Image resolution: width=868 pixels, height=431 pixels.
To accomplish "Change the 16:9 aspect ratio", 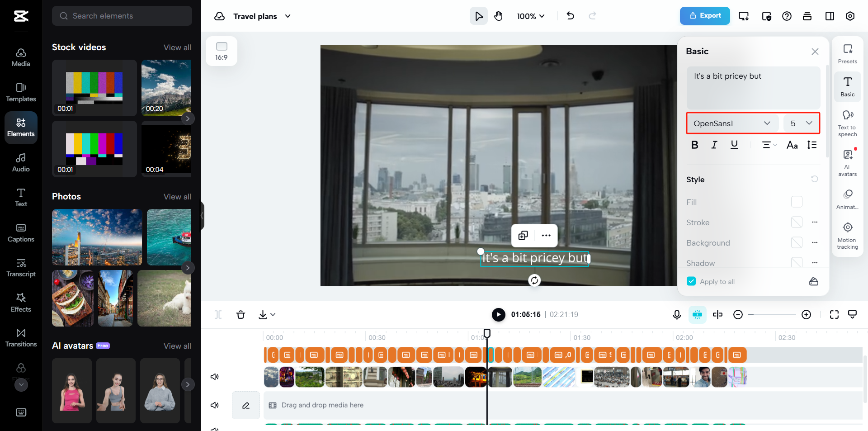I will (x=222, y=51).
